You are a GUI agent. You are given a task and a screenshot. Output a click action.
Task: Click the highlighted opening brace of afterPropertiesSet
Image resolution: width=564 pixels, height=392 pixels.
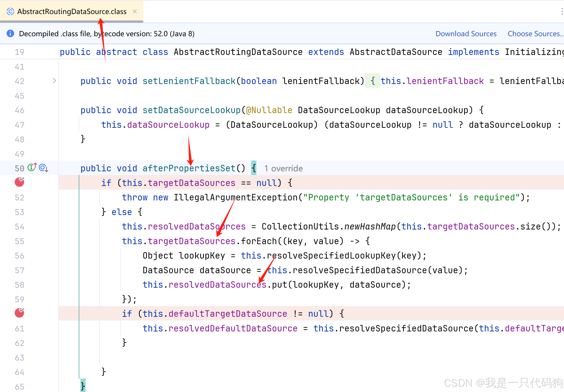(x=254, y=168)
